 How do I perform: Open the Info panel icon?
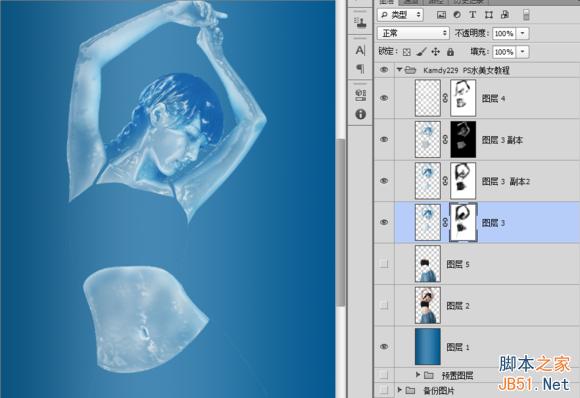click(x=360, y=114)
